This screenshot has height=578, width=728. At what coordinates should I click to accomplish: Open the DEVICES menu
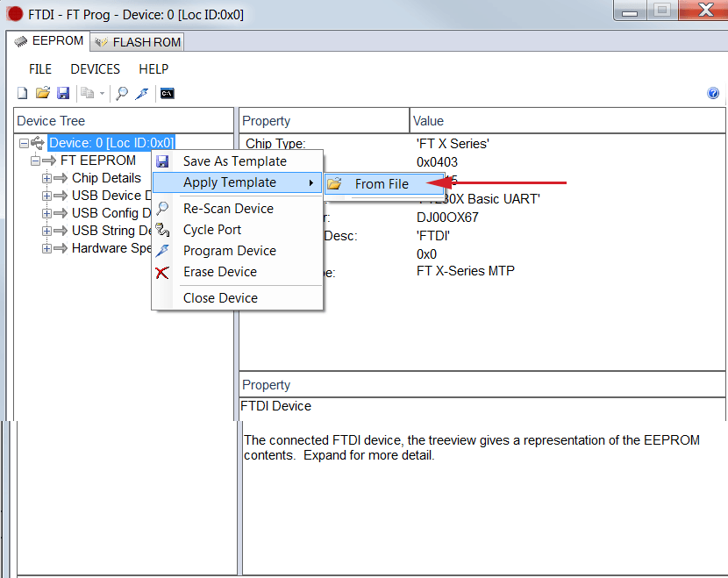[x=96, y=69]
